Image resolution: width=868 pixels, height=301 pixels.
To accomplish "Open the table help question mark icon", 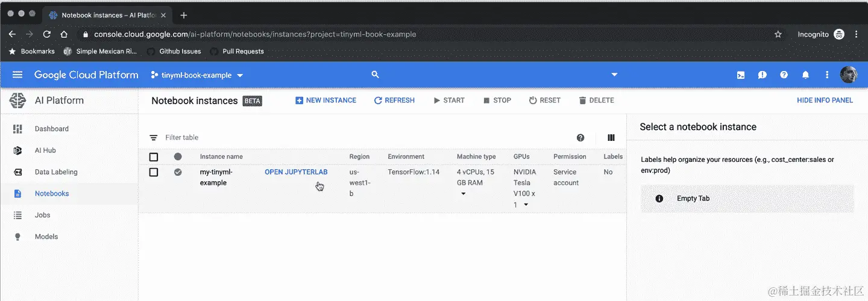I will click(x=580, y=138).
